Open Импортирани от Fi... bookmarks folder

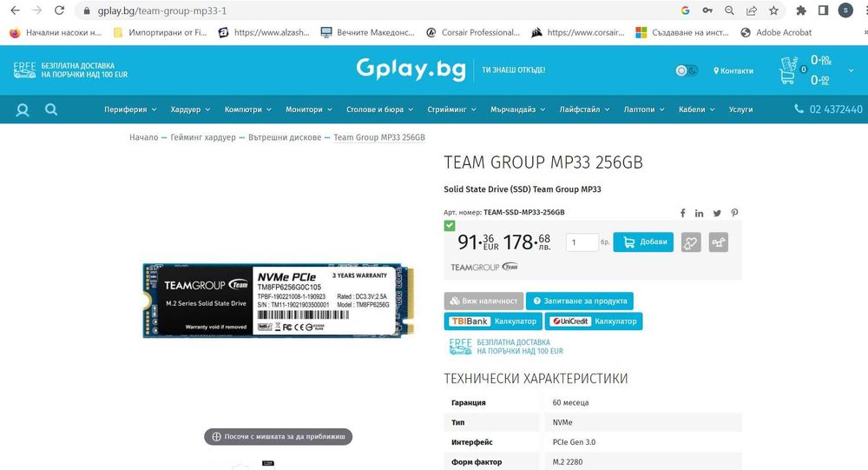[x=160, y=33]
